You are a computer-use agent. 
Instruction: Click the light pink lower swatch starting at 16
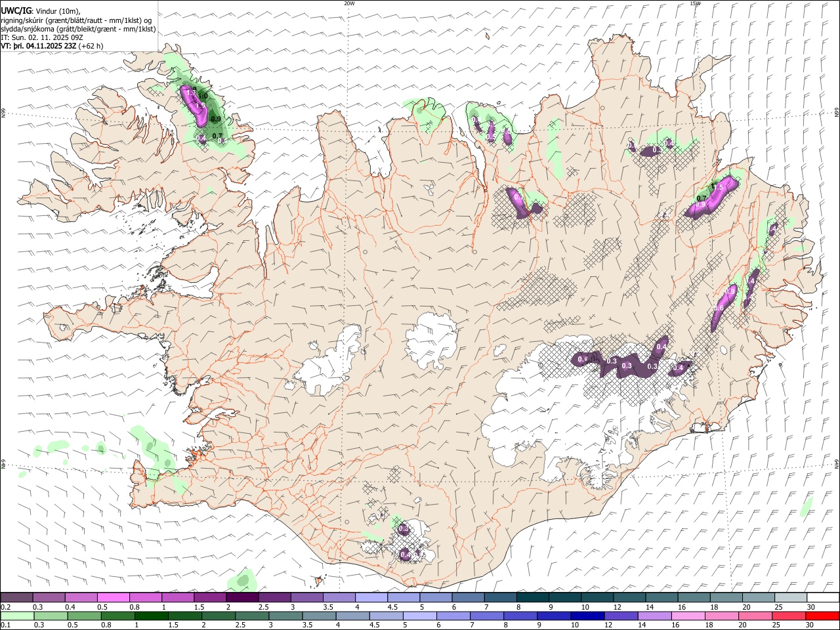click(688, 616)
